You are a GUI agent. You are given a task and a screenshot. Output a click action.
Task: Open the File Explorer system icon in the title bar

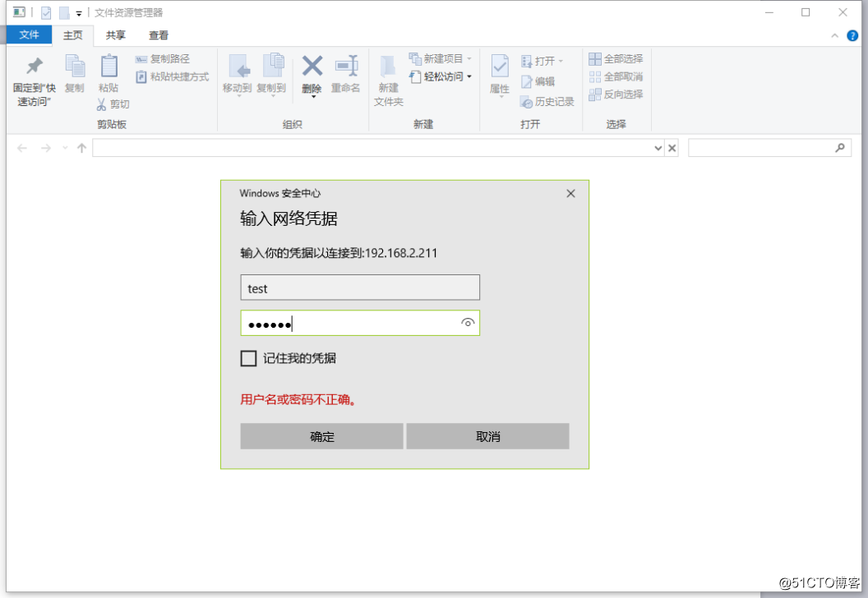click(x=20, y=11)
